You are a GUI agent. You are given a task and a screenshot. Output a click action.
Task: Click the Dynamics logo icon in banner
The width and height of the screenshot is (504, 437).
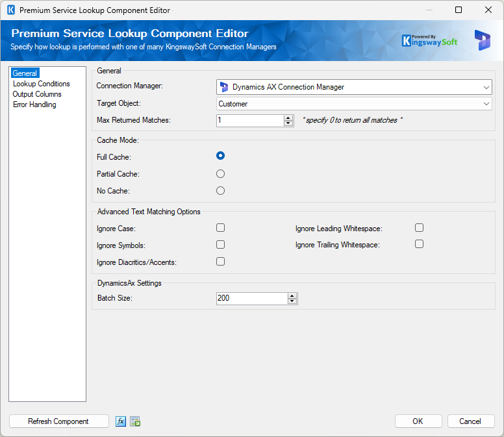pyautogui.click(x=483, y=40)
